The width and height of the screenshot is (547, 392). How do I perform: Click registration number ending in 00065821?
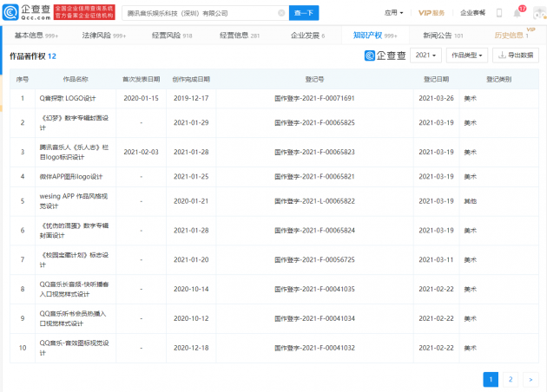point(314,177)
